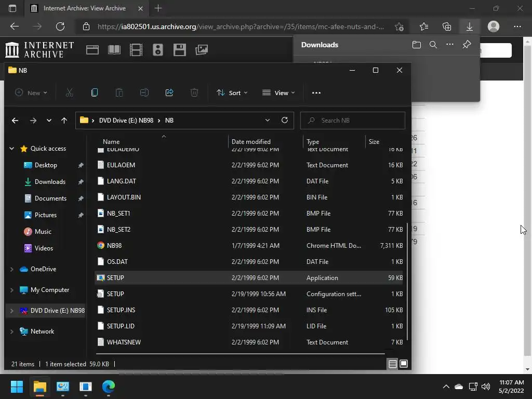532x399 pixels.
Task: Click Internet Archive logo
Action: pyautogui.click(x=39, y=50)
